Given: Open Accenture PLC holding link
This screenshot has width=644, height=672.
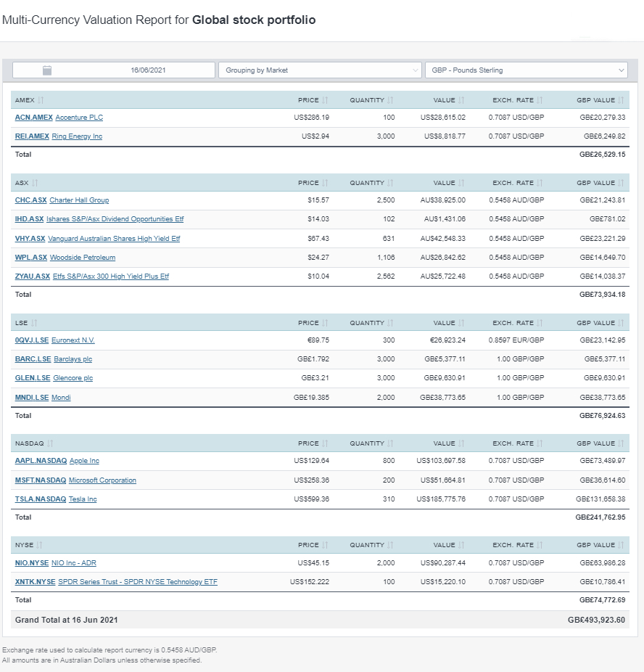Looking at the screenshot, I should 79,118.
